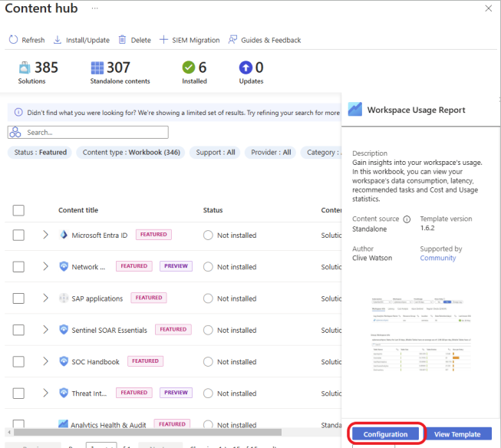This screenshot has width=501, height=448.
Task: Check the Threat Int... row checkbox
Action: pyautogui.click(x=18, y=393)
